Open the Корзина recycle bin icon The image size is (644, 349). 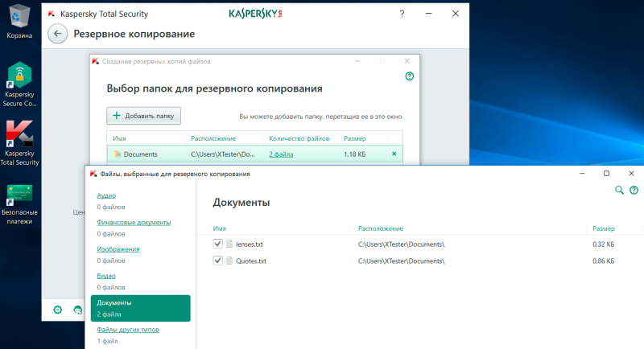(x=19, y=22)
